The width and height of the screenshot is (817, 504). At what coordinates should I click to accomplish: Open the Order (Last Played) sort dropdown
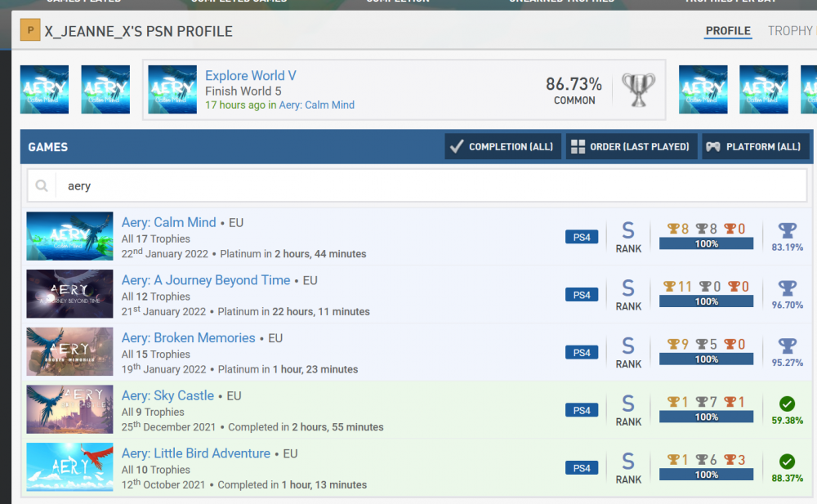631,147
